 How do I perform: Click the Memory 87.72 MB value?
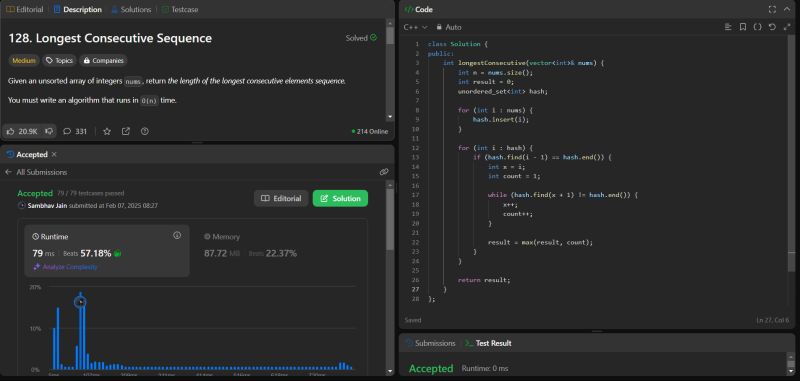222,253
